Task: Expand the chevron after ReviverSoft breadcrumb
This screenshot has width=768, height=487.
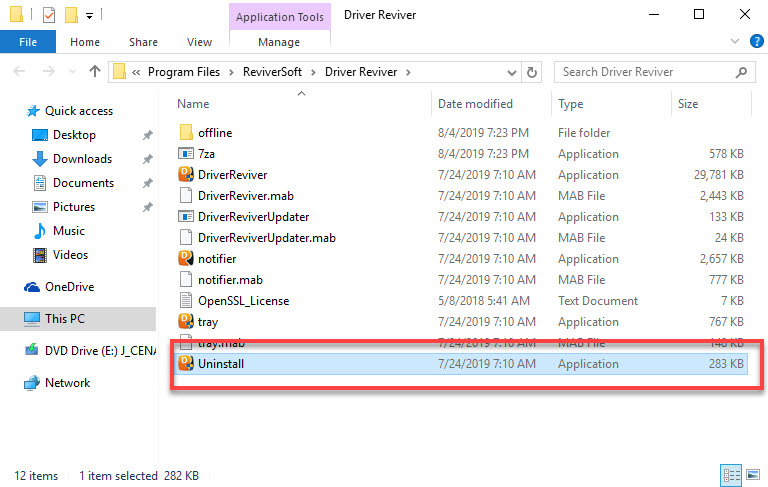Action: (x=313, y=73)
